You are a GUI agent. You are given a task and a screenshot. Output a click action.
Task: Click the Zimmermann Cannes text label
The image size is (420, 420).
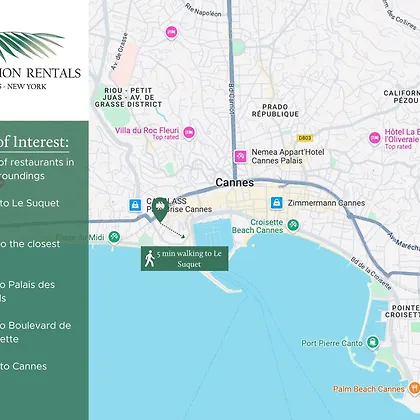[326, 203]
